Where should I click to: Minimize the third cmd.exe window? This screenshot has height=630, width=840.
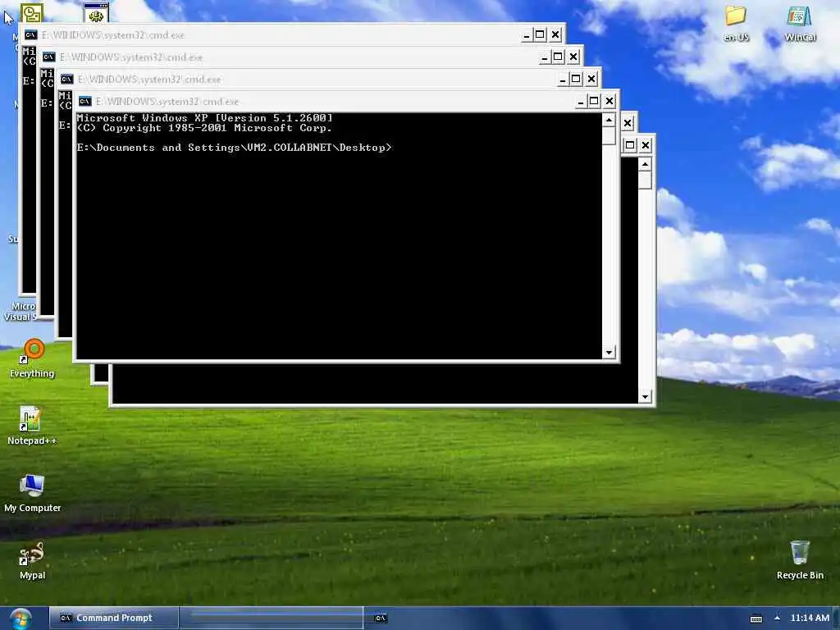tap(563, 80)
